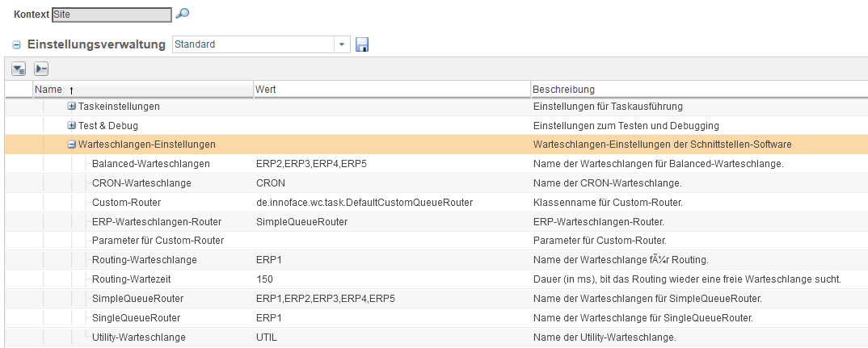Open the Standard dropdown arrow
The width and height of the screenshot is (868, 348).
click(x=342, y=44)
